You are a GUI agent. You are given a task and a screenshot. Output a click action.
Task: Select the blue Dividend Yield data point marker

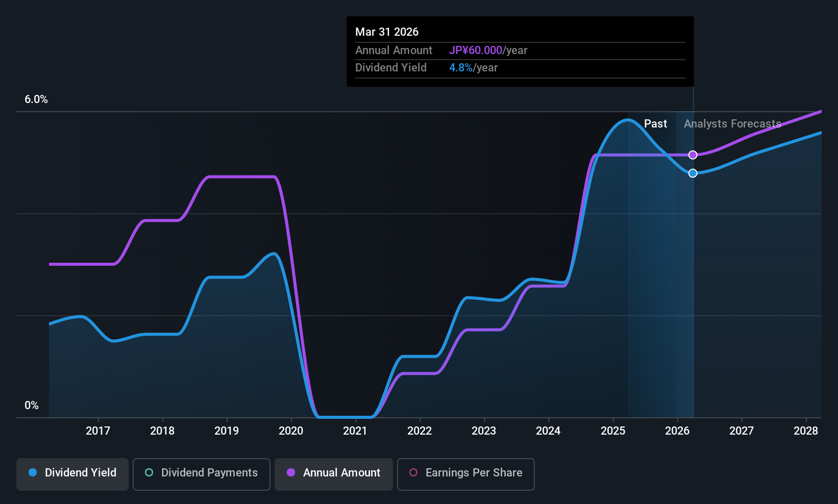693,173
